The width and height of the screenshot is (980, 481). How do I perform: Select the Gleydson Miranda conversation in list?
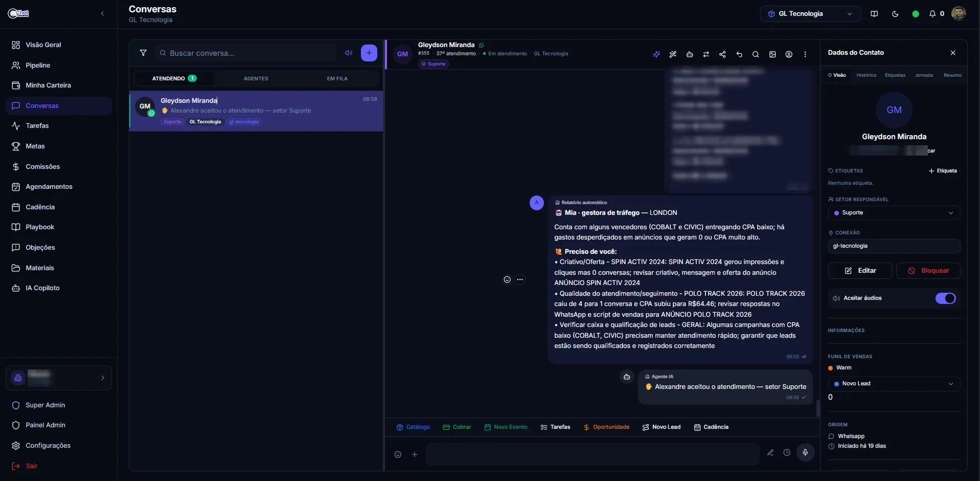256,111
